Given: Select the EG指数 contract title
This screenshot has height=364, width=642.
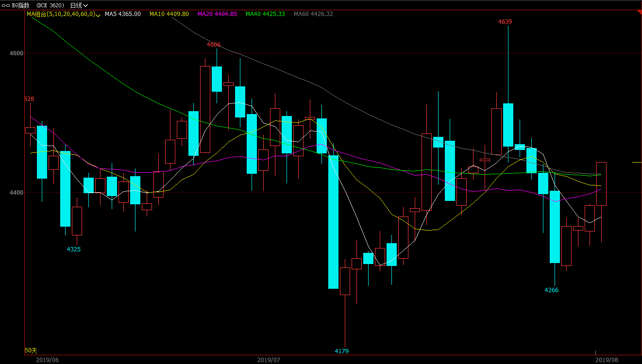Looking at the screenshot, I should click(21, 5).
